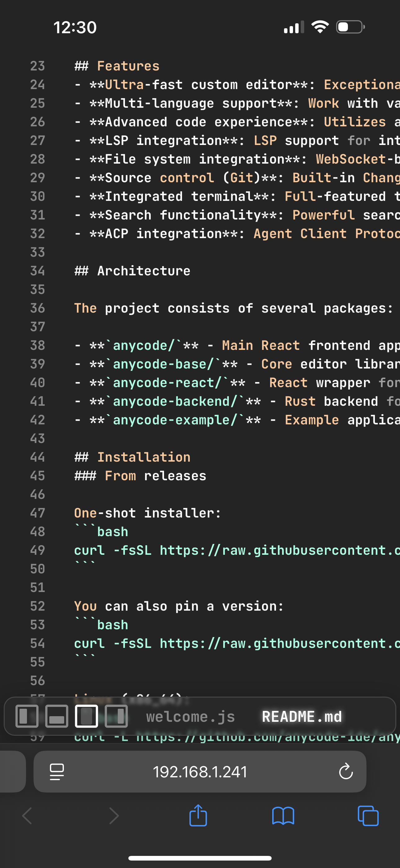
Task: Click line number 23 in the gutter
Action: coord(38,66)
